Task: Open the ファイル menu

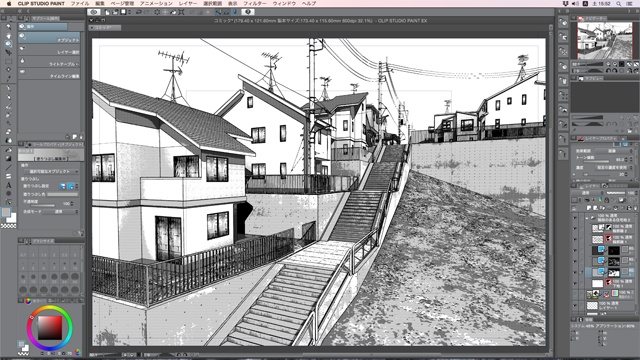Action: (80, 3)
